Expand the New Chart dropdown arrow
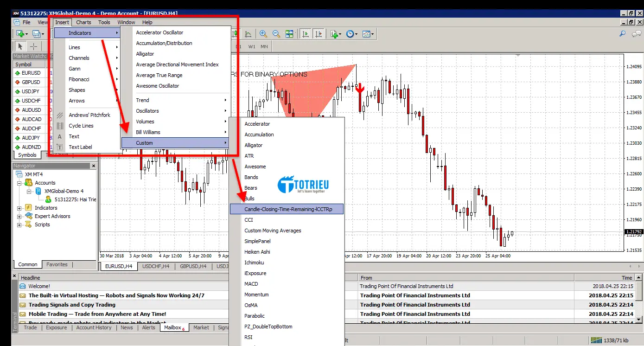 coord(27,34)
